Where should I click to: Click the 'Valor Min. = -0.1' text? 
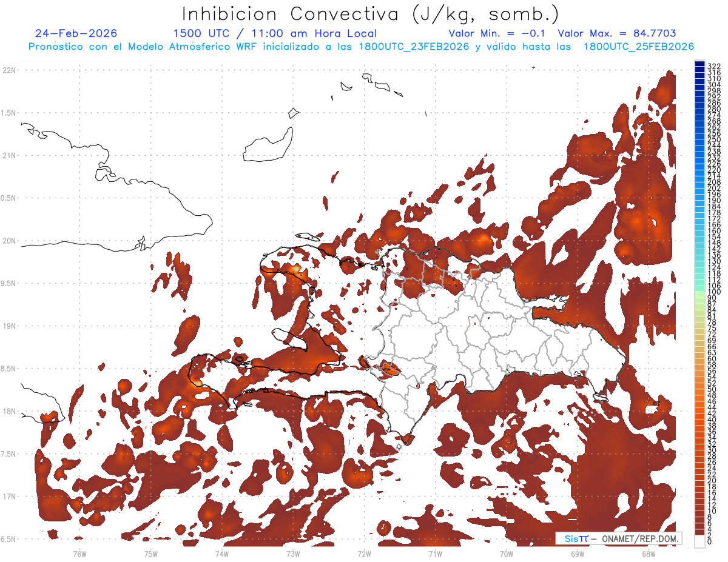[497, 33]
